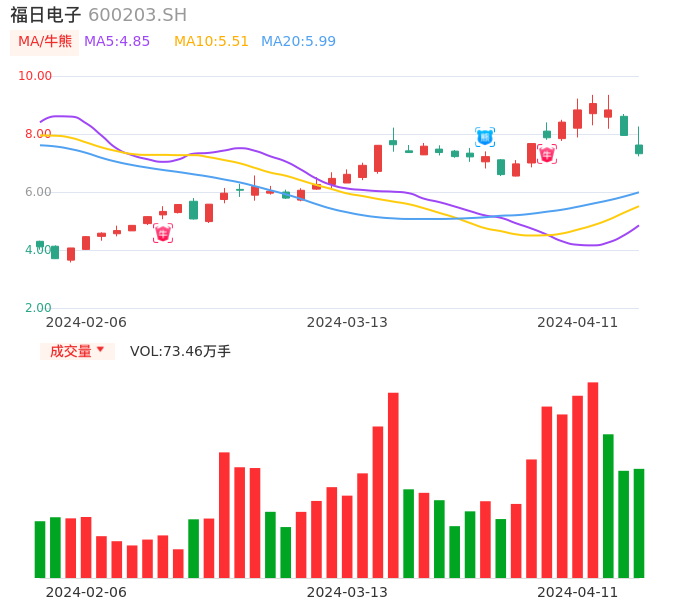
Task: Click the stock code 600203.SH
Action: click(x=137, y=15)
